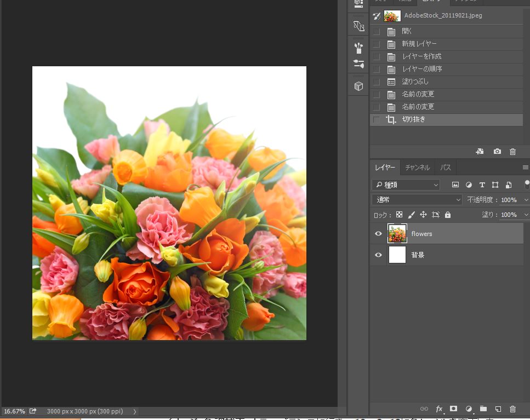Open the 通常 blend mode dropdown
The width and height of the screenshot is (530, 420).
(417, 199)
